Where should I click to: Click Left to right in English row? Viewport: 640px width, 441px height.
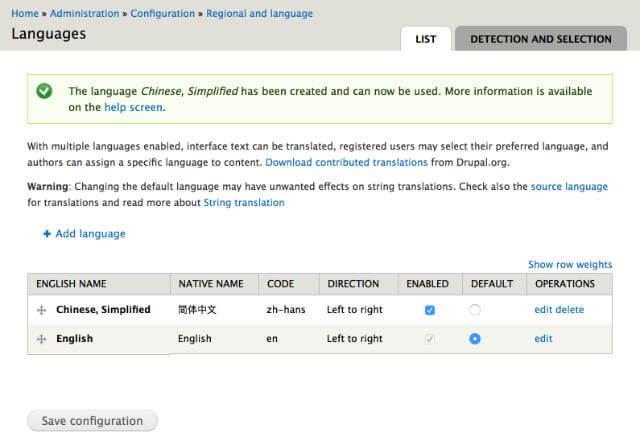(355, 339)
